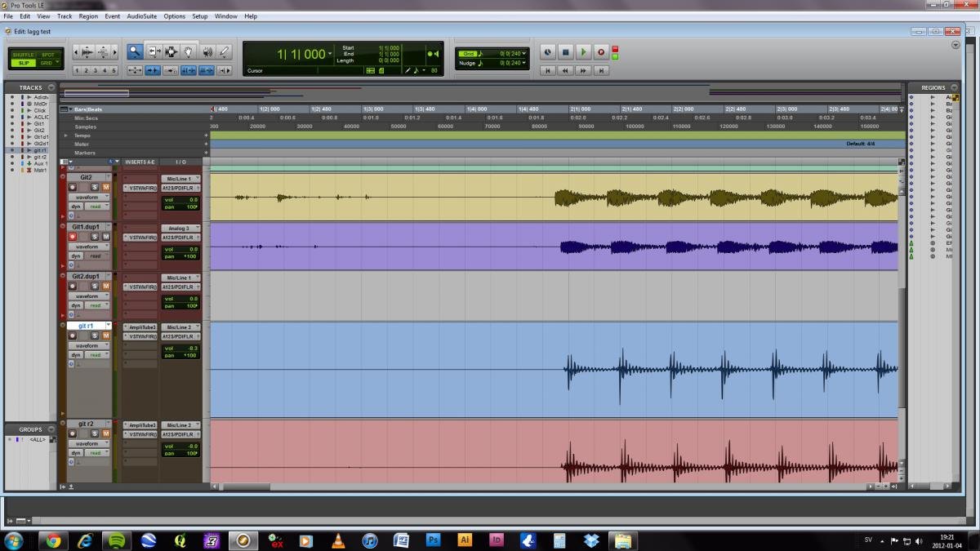Click the Record transport button
The image size is (980, 551).
601,52
